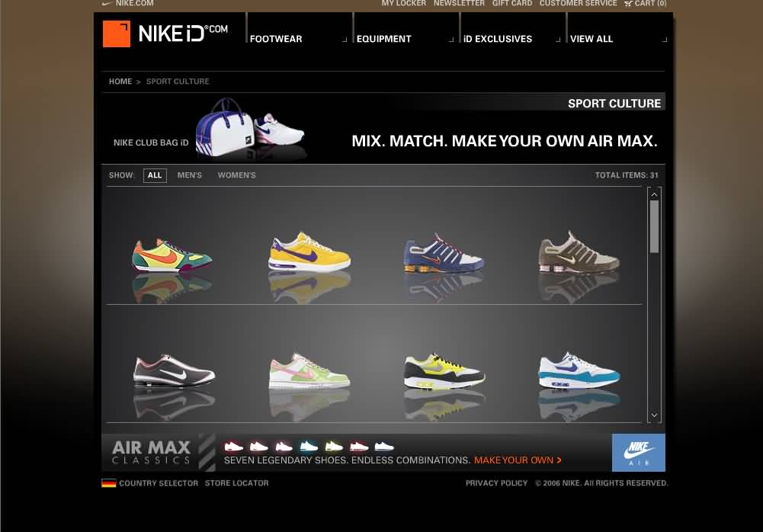Click the Nike Air logo badge
This screenshot has width=763, height=532.
coord(638,453)
